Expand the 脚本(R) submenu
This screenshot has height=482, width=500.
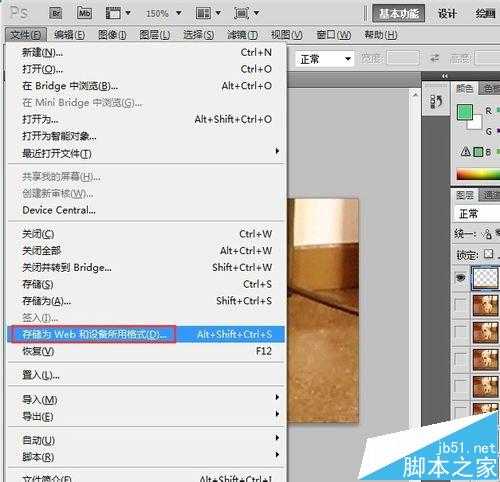pyautogui.click(x=146, y=457)
